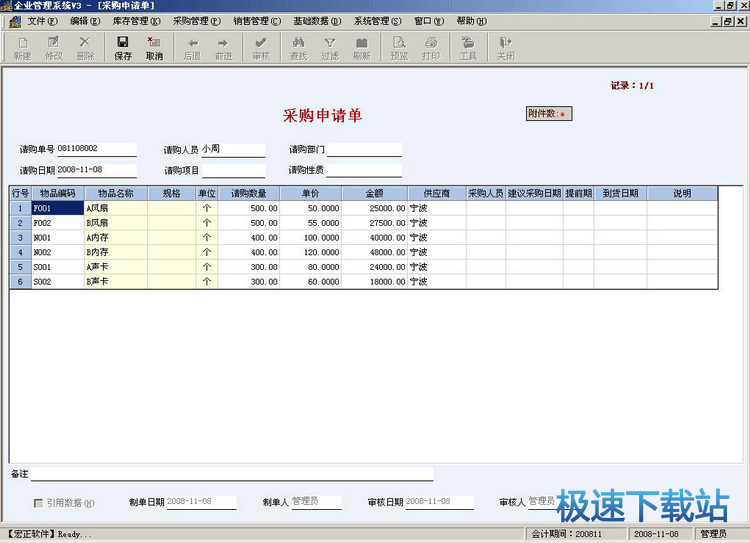Click the empty 请购项目 field
The height and width of the screenshot is (543, 750).
tap(233, 170)
